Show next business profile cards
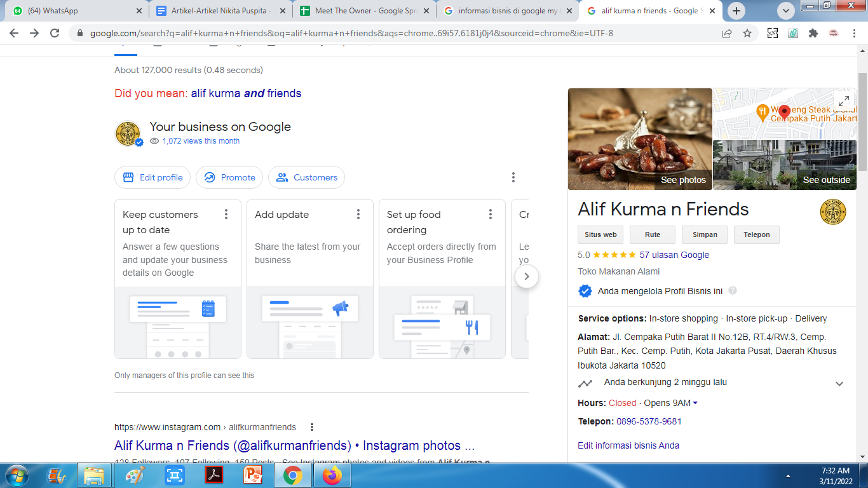Image resolution: width=868 pixels, height=488 pixels. (x=527, y=276)
